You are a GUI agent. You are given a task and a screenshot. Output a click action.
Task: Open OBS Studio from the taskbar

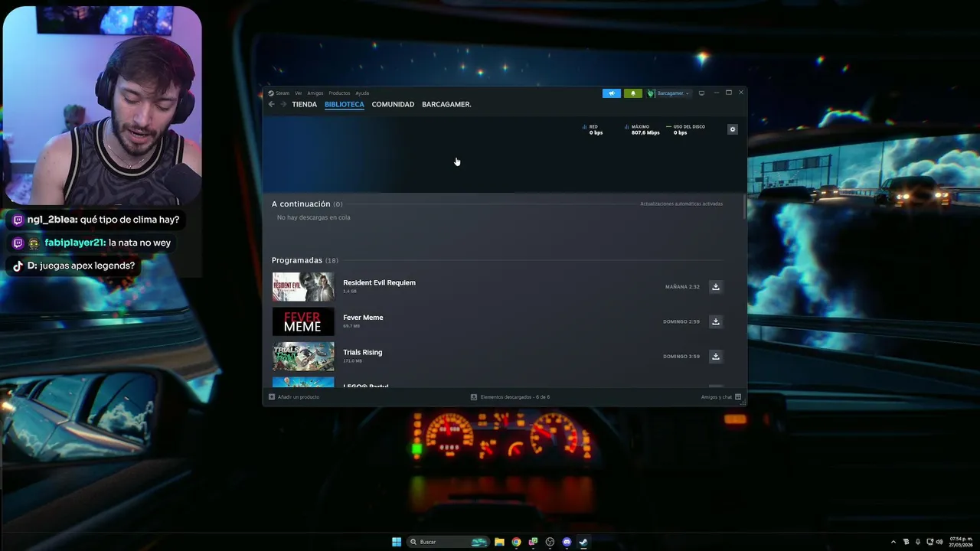point(550,542)
